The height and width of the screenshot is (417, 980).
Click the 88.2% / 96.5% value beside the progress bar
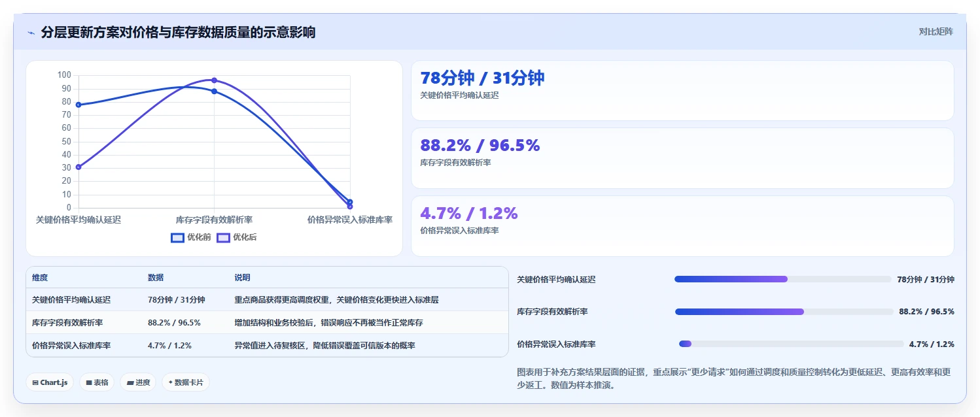point(926,312)
